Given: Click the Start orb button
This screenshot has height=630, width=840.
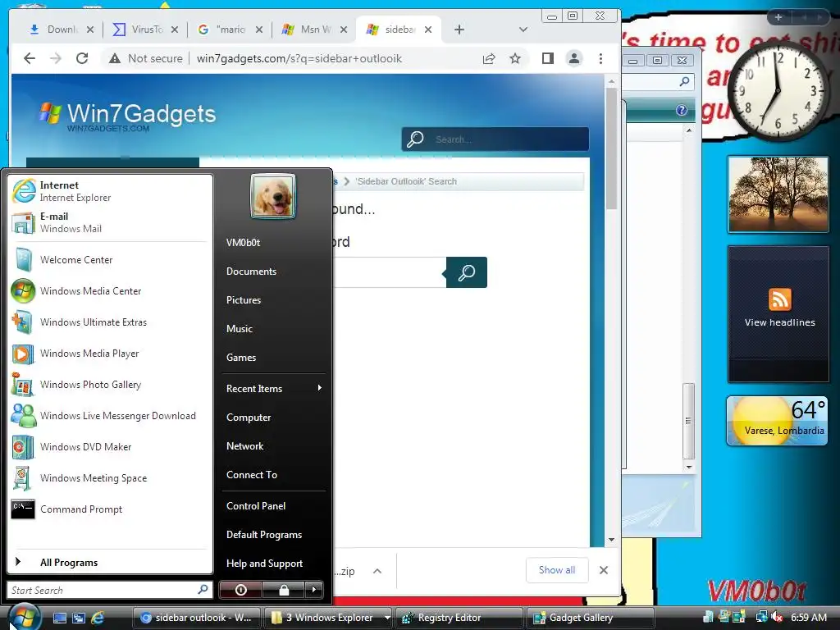Looking at the screenshot, I should 24,617.
